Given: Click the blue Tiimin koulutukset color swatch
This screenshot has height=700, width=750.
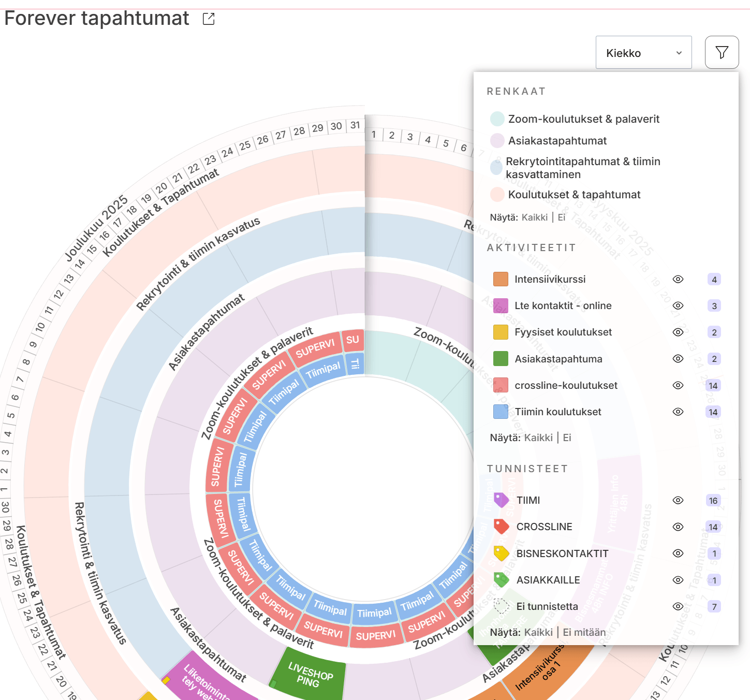Looking at the screenshot, I should point(501,412).
